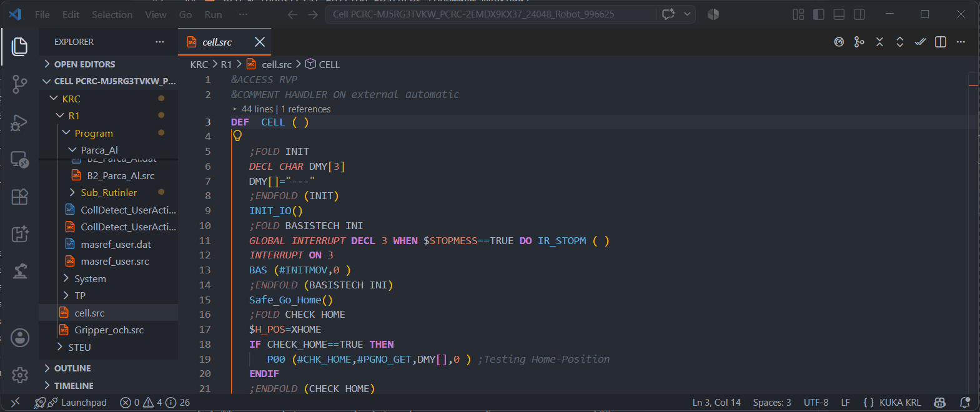Open the Selection menu

pos(112,14)
